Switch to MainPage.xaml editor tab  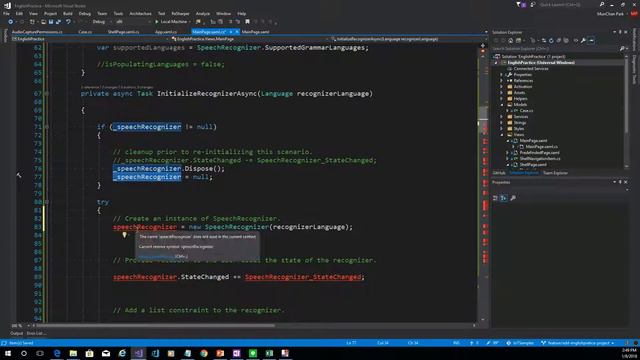click(x=256, y=32)
